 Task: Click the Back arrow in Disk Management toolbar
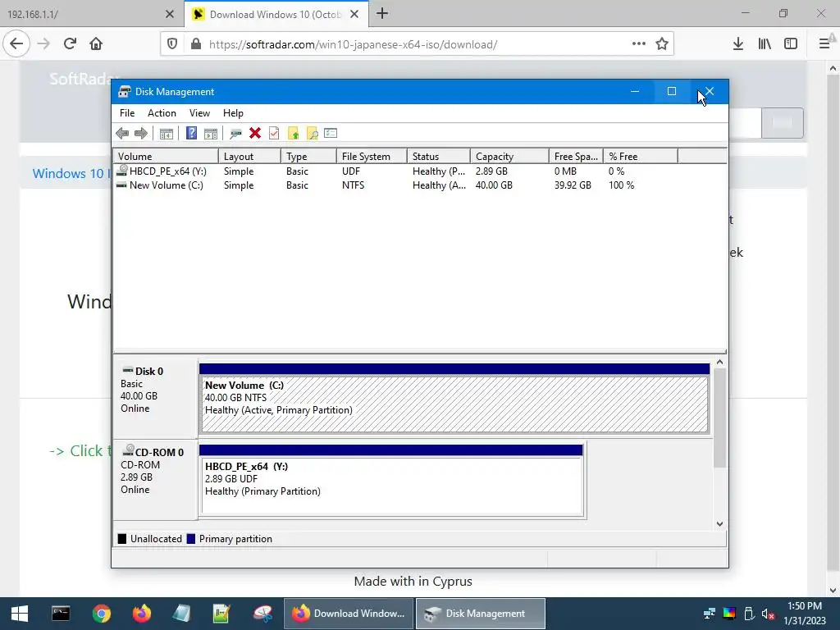[122, 134]
